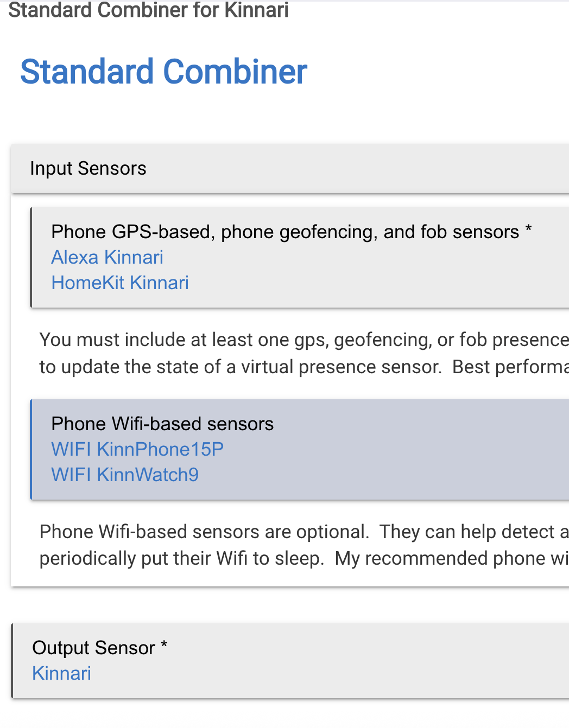Click the 'You must include at least one gps' help line
The height and width of the screenshot is (728, 569).
pyautogui.click(x=304, y=340)
